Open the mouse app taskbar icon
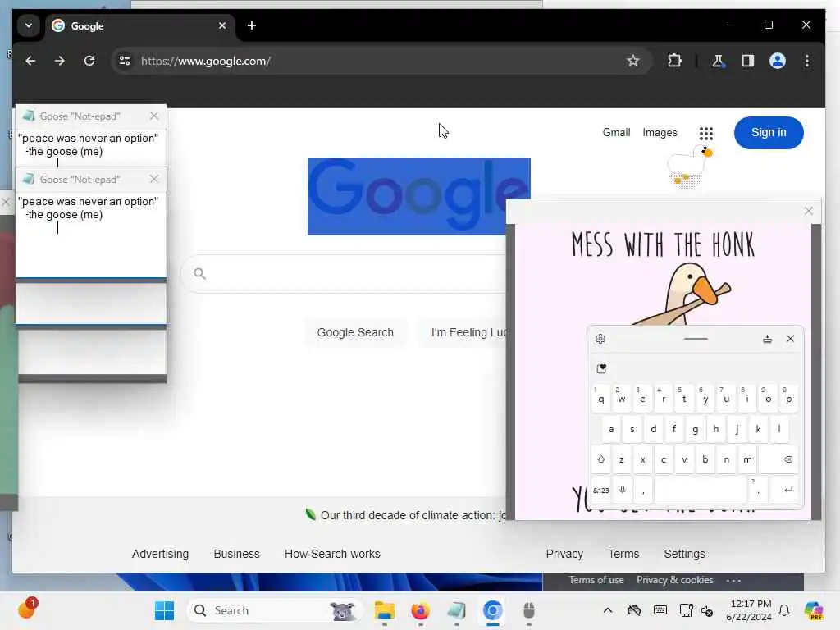The height and width of the screenshot is (630, 840). click(x=529, y=610)
